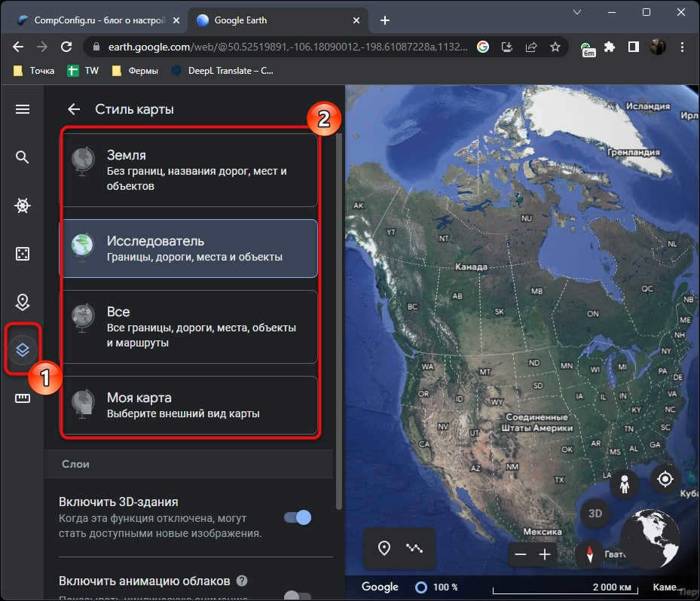Select the ruler measure tool

23,398
